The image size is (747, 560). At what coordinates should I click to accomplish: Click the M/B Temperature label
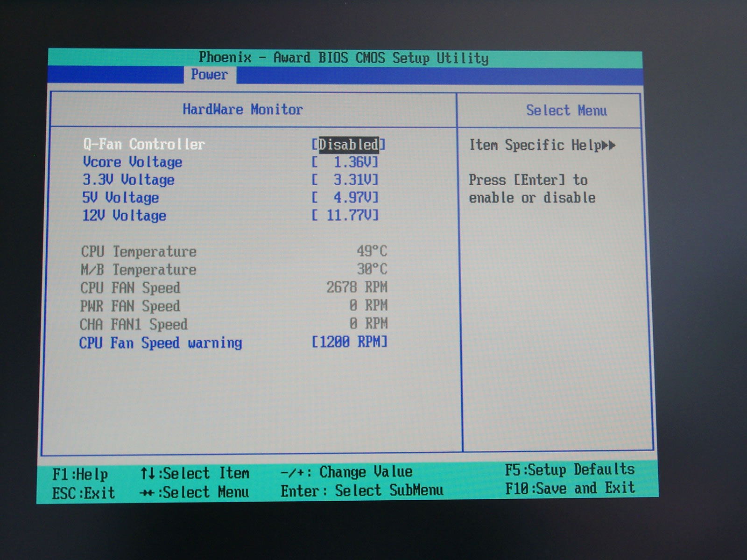(x=138, y=270)
